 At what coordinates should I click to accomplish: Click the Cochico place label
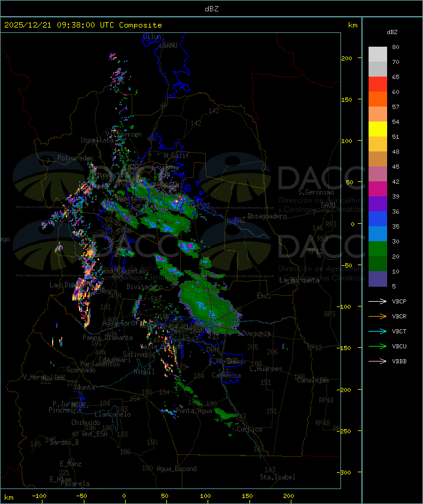coord(249,429)
